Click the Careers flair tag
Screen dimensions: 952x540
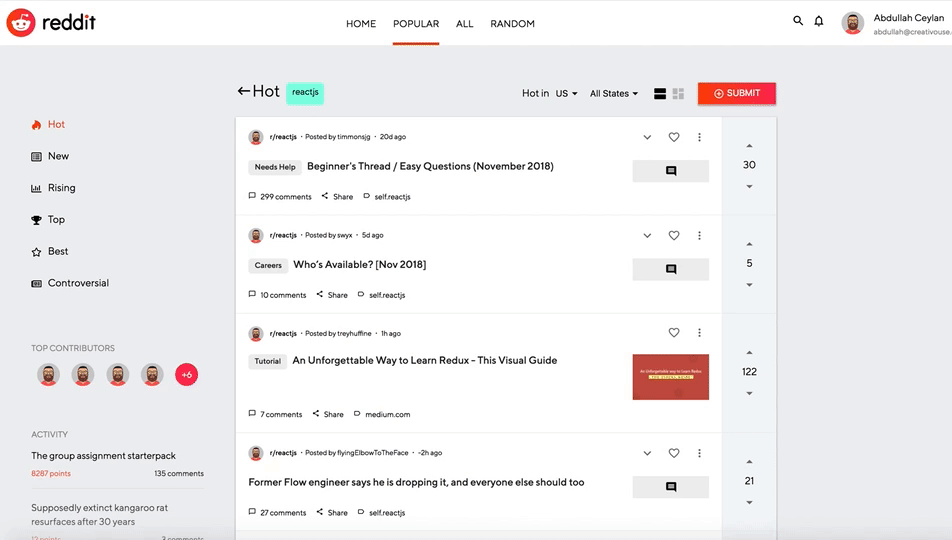[268, 265]
